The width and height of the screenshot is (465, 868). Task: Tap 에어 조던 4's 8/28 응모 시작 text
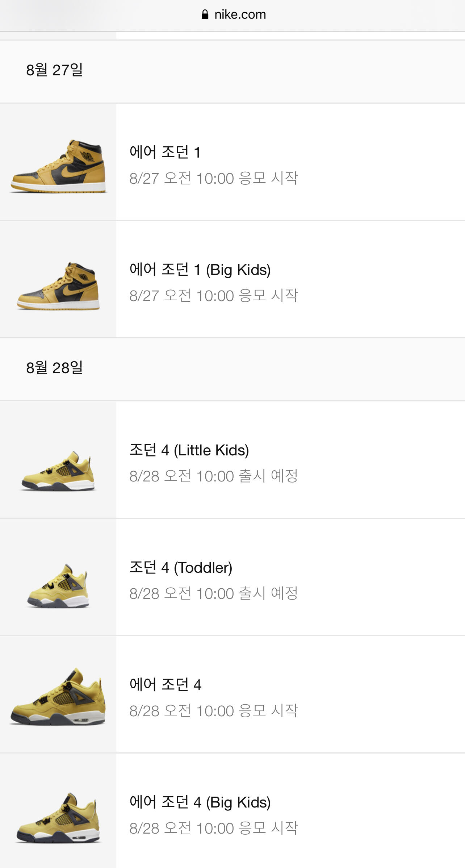click(x=214, y=711)
